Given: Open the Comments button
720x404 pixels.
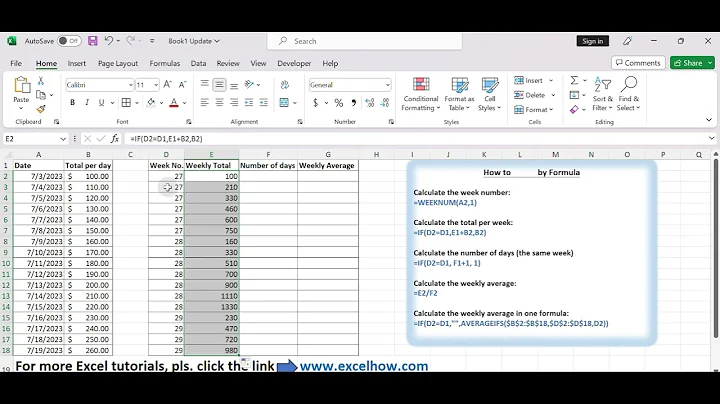Looking at the screenshot, I should [638, 63].
